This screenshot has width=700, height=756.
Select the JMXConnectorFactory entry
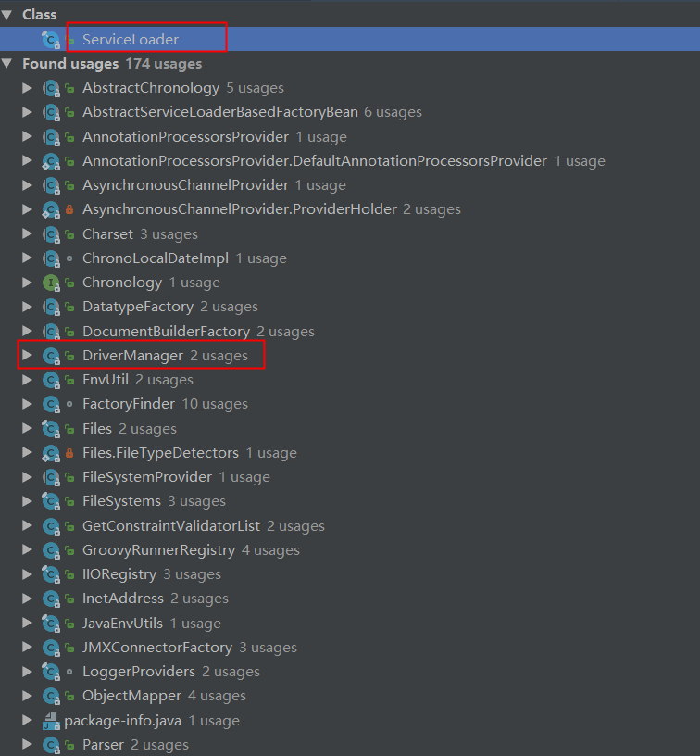pyautogui.click(x=189, y=647)
